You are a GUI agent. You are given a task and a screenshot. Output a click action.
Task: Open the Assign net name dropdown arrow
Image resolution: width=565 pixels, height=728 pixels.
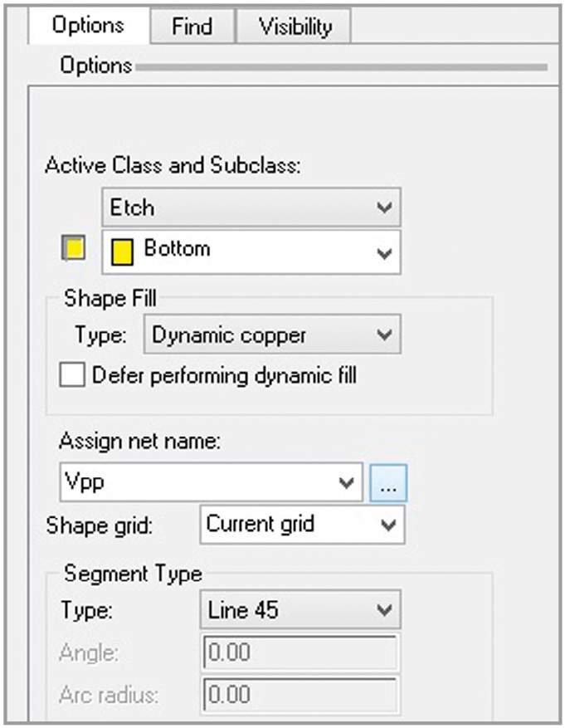click(347, 483)
